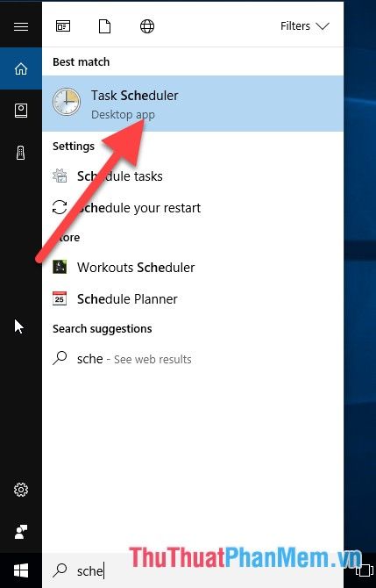Filter results by Web globe icon

pyautogui.click(x=147, y=26)
